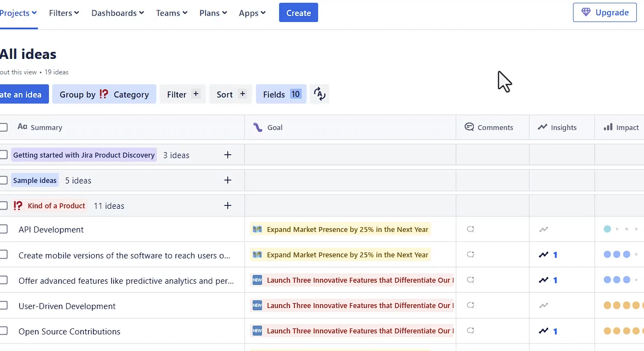Open insights icon for Open Source Contributions
644x351 pixels.
click(544, 331)
